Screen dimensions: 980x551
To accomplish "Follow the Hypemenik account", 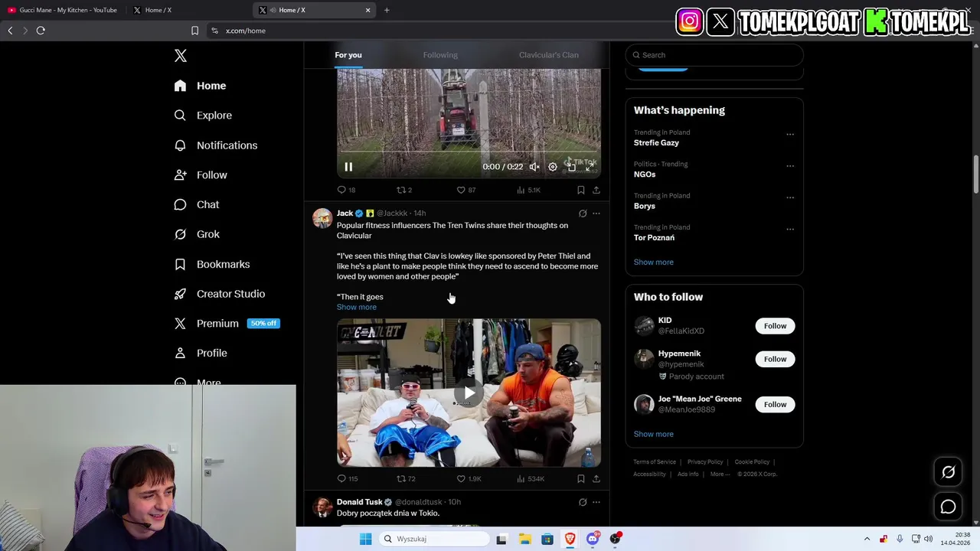I will coord(775,359).
